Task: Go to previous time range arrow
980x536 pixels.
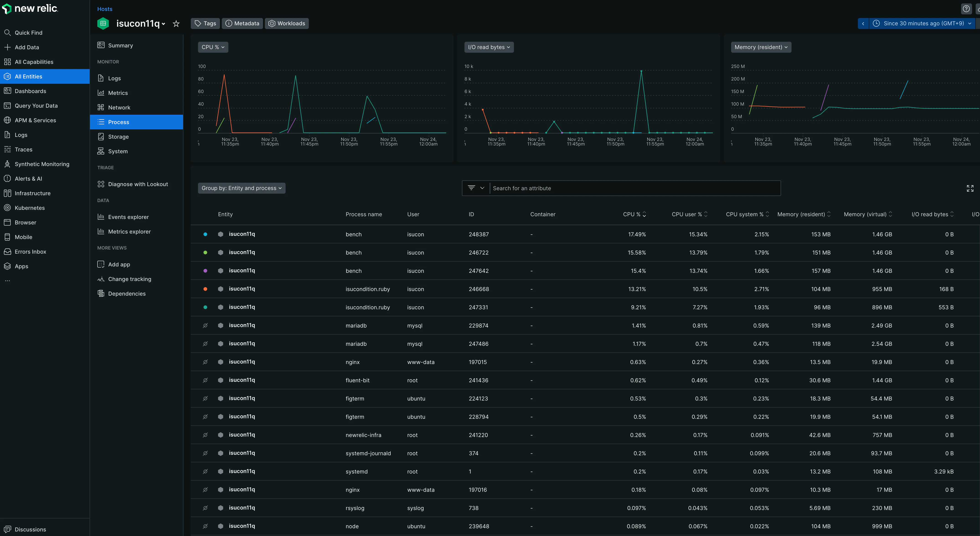Action: [x=863, y=23]
